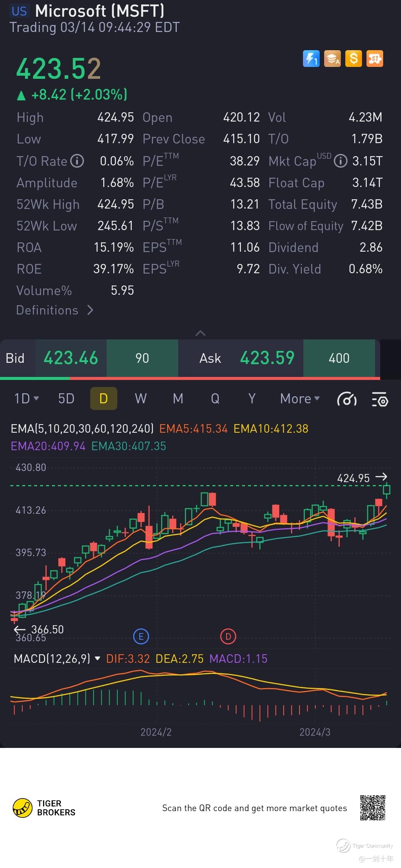Open the More timeframes dropdown
Image resolution: width=401 pixels, height=868 pixels.
point(300,398)
